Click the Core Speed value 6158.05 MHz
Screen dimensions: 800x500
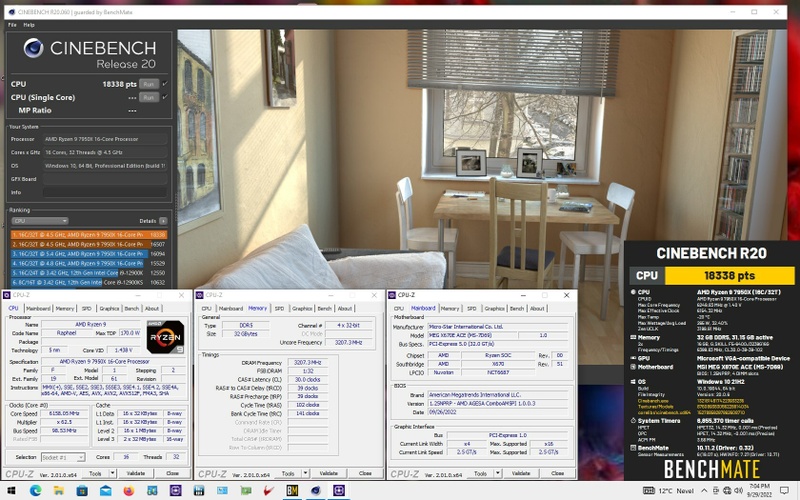[x=65, y=414]
